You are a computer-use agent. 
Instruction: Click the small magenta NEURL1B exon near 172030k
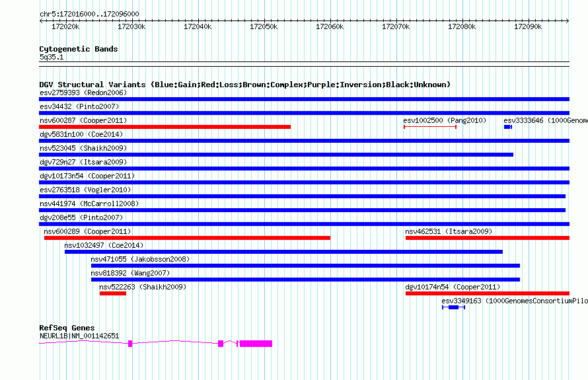click(130, 344)
